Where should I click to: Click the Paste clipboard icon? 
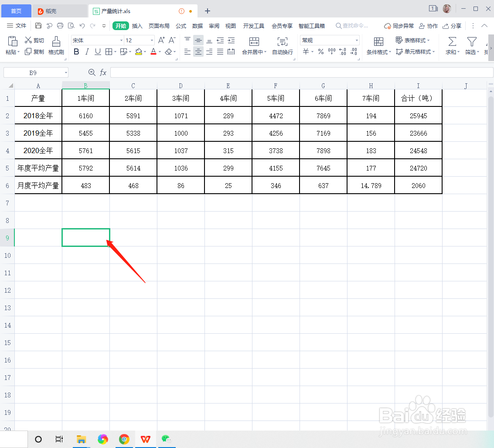click(12, 41)
